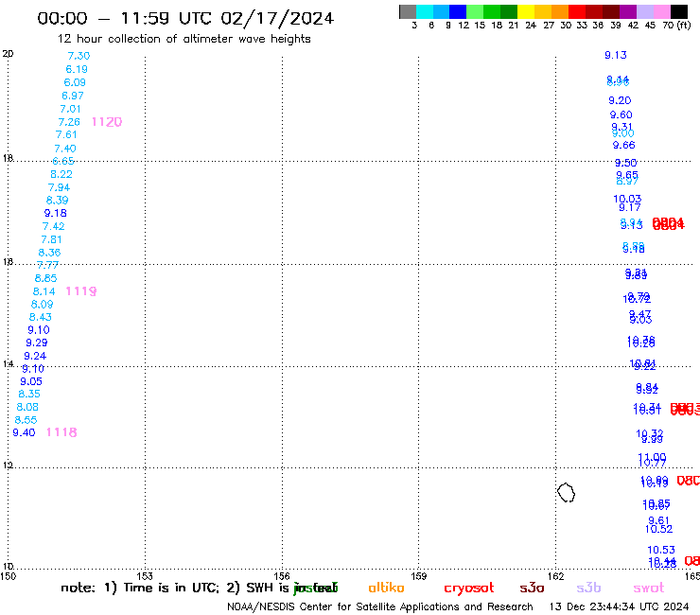Click the wave height value 7.81
The height and width of the screenshot is (615, 700).
[x=52, y=239]
